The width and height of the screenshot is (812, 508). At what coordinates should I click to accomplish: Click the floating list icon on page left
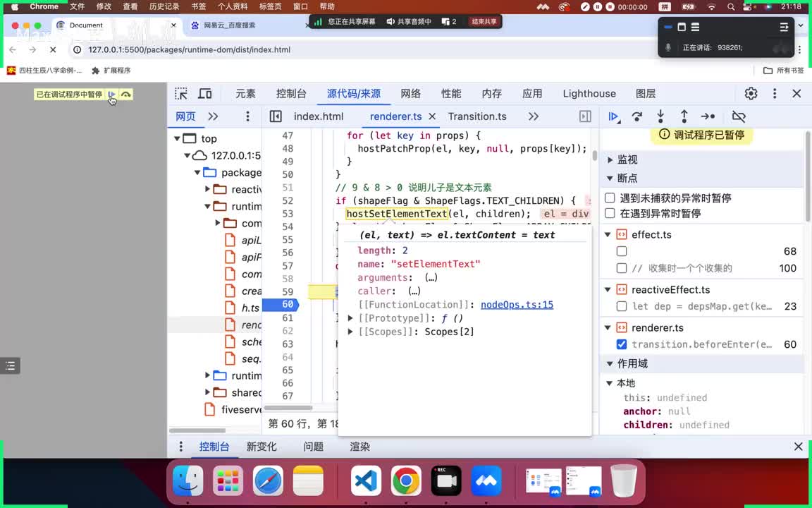point(11,366)
